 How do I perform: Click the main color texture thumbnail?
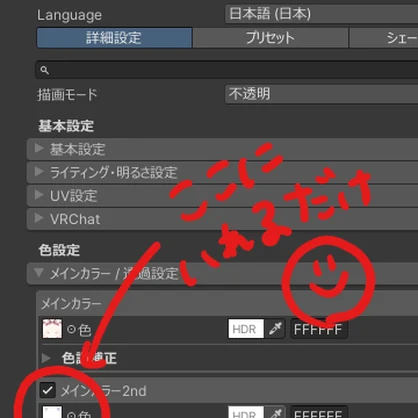click(52, 329)
